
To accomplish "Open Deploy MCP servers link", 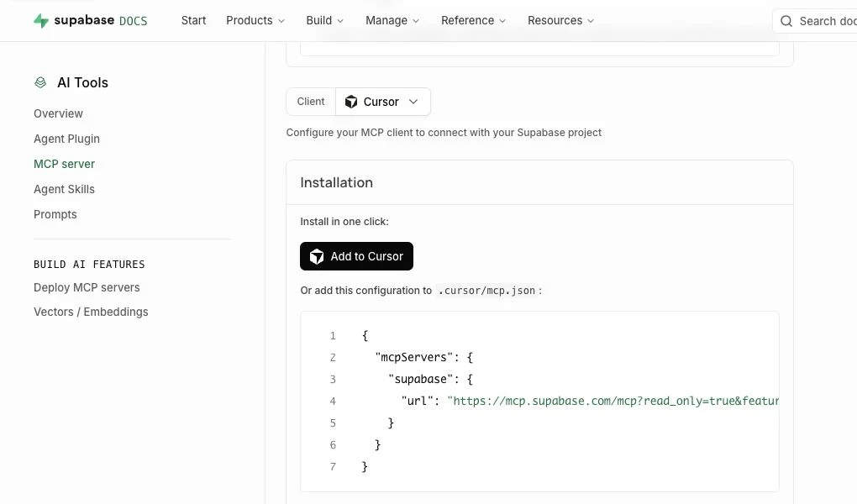I will click(87, 287).
